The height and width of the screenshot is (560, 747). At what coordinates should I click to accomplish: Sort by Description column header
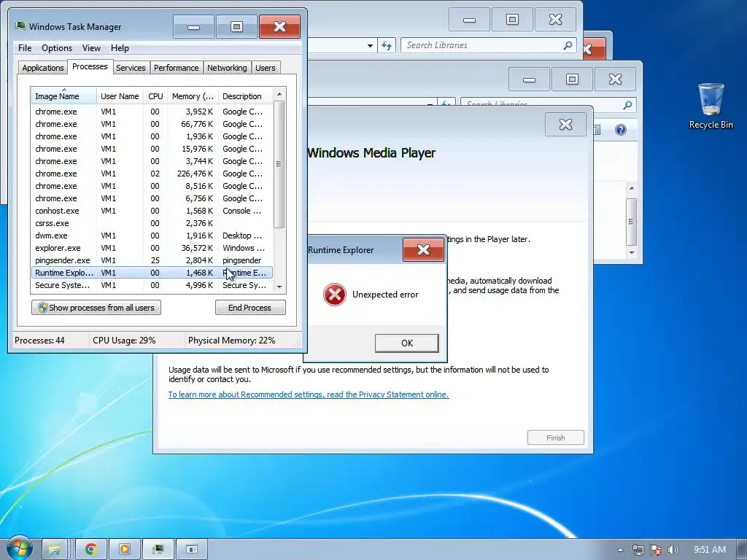(x=246, y=96)
